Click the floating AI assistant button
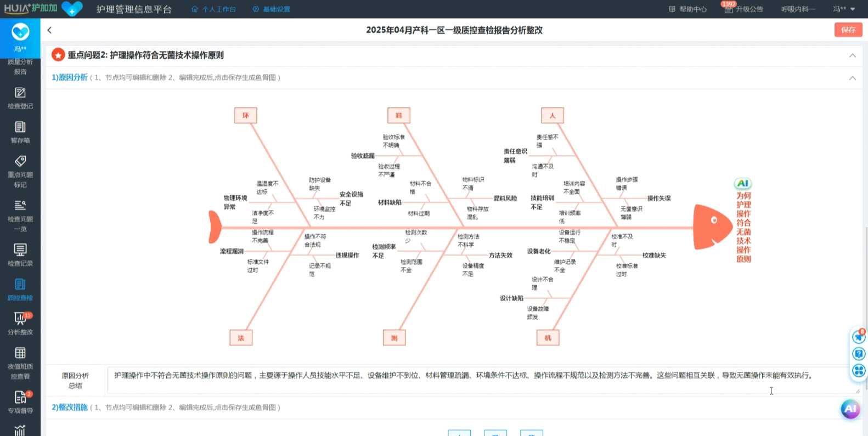The width and height of the screenshot is (868, 436). coord(850,409)
